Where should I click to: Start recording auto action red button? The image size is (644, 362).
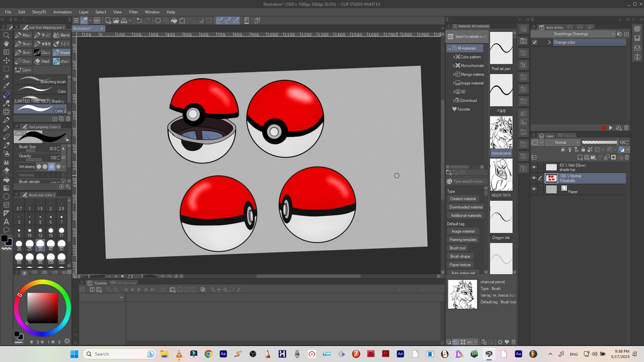pos(603,128)
